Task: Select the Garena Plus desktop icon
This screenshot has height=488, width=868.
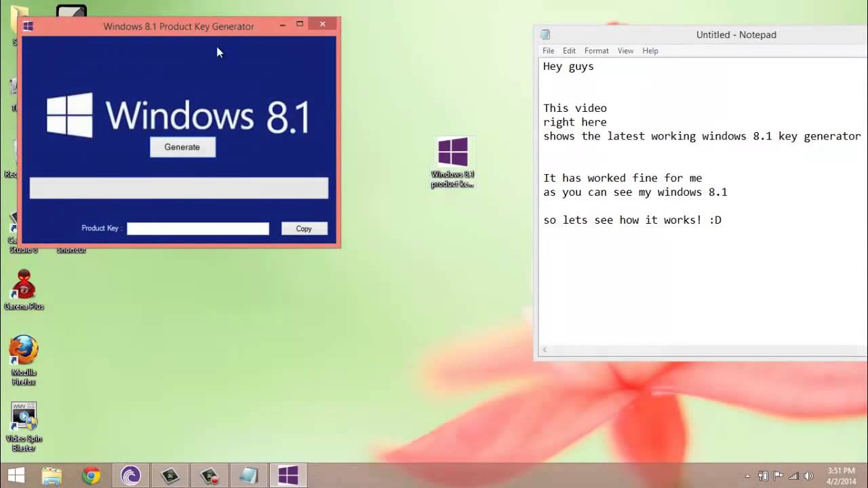Action: tap(24, 290)
